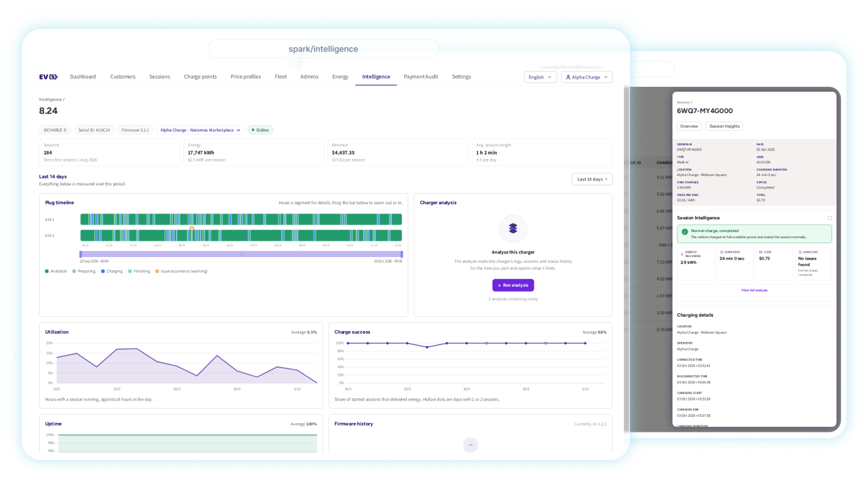Open the Last 14 days period dropdown

(x=592, y=179)
